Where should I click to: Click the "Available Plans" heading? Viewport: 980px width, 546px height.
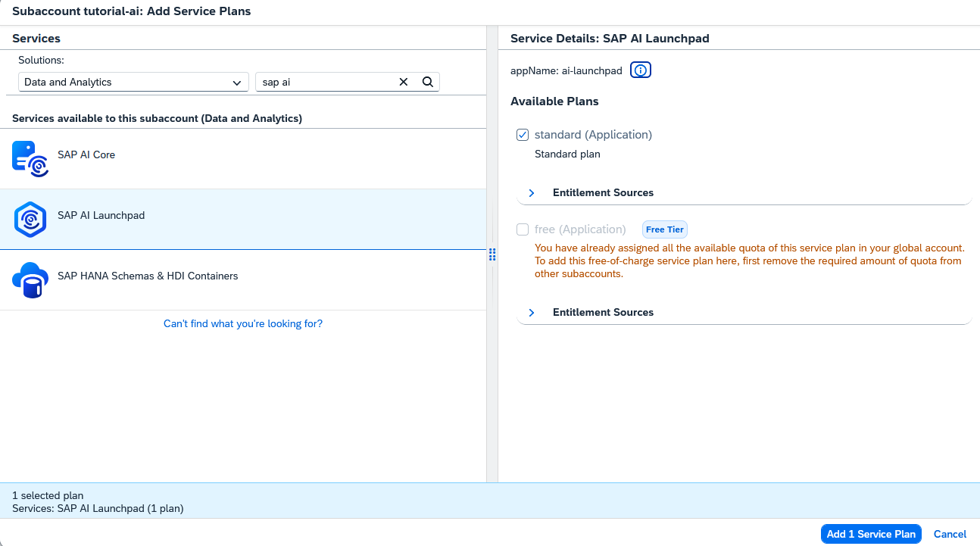click(x=554, y=101)
